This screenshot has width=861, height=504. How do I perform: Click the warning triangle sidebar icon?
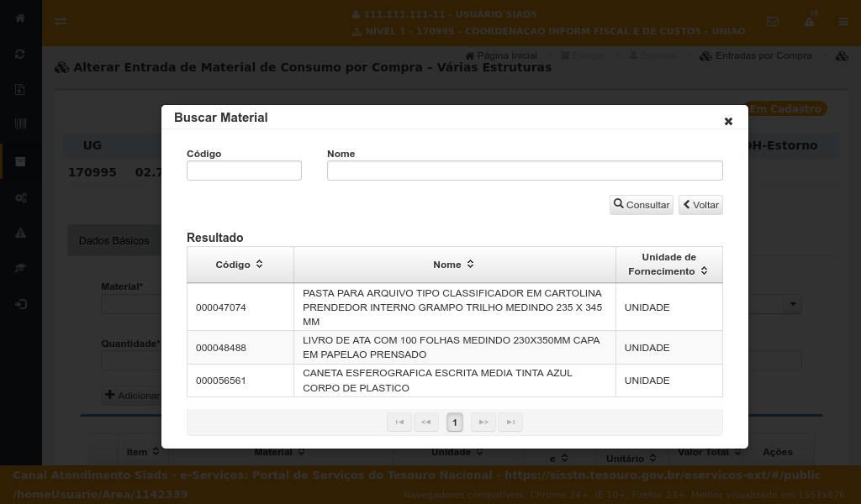20,233
